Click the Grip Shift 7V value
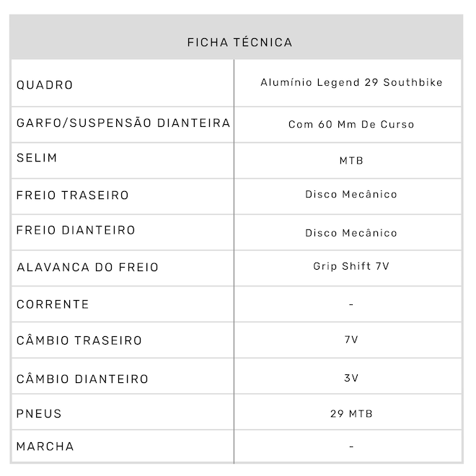 click(x=351, y=266)
